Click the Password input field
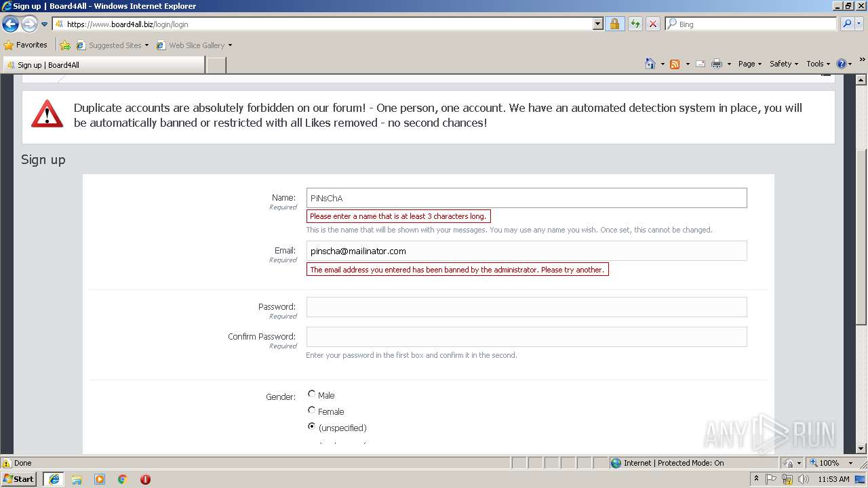Viewport: 868px width, 488px height. pos(526,307)
